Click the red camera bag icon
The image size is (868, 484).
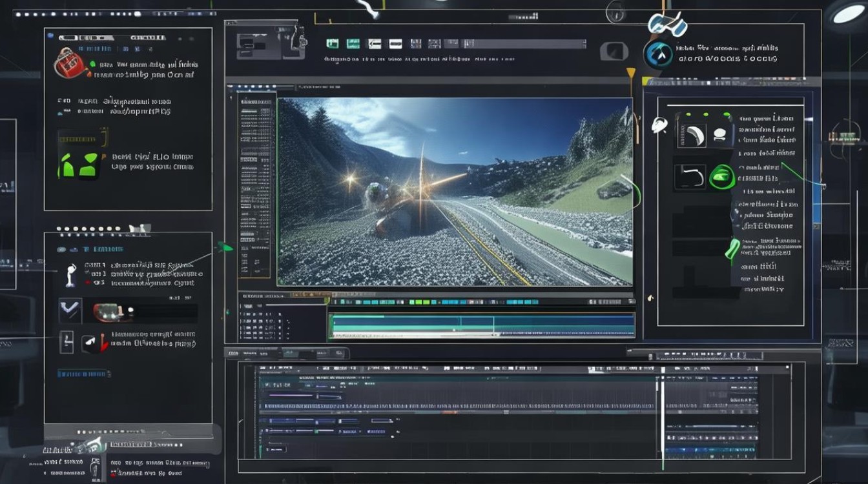[x=68, y=64]
